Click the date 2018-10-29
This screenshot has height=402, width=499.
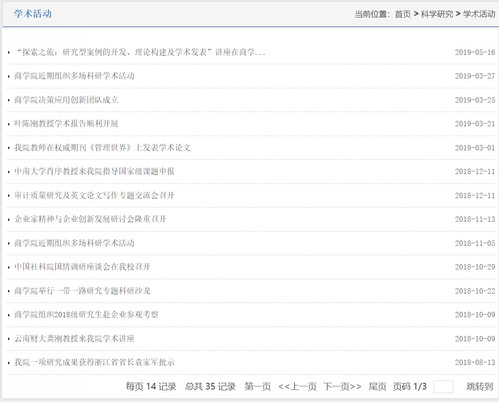[475, 267]
